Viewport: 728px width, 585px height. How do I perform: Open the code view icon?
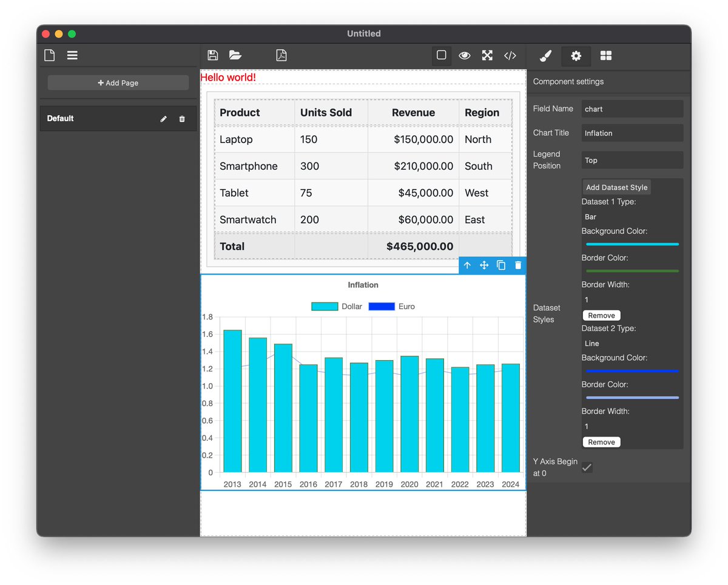point(510,55)
